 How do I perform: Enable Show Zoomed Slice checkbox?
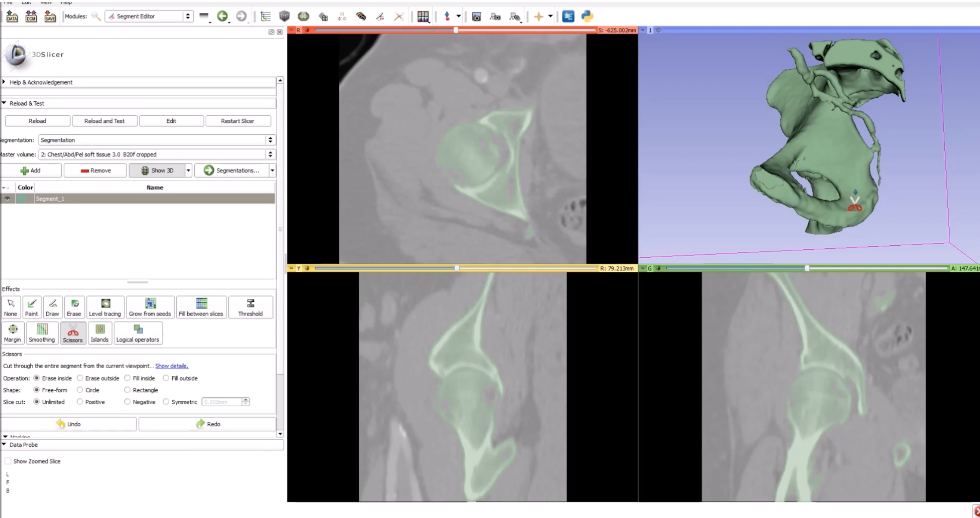click(8, 461)
